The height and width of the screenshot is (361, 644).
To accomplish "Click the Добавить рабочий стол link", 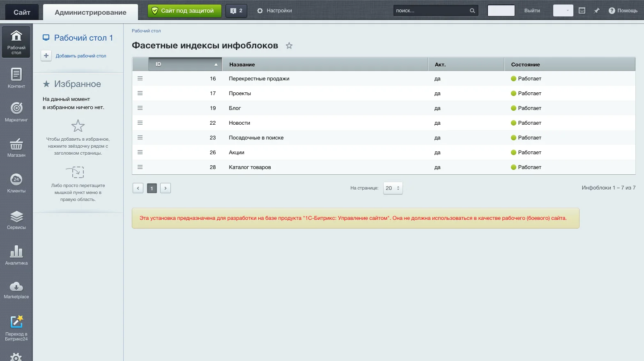I will tap(81, 56).
